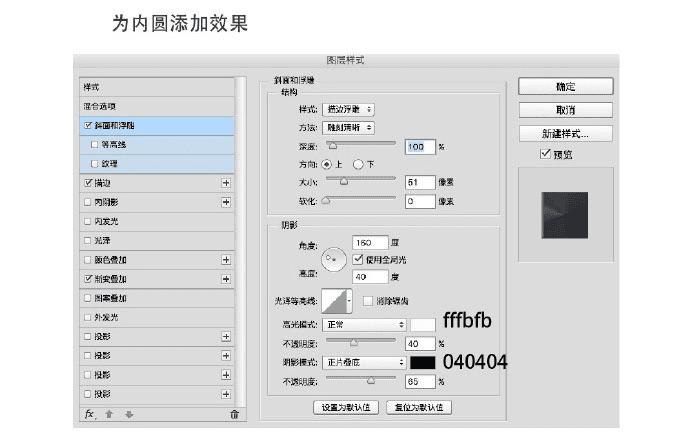Open the white highlight color swatch
The width and height of the screenshot is (690, 432).
(423, 325)
